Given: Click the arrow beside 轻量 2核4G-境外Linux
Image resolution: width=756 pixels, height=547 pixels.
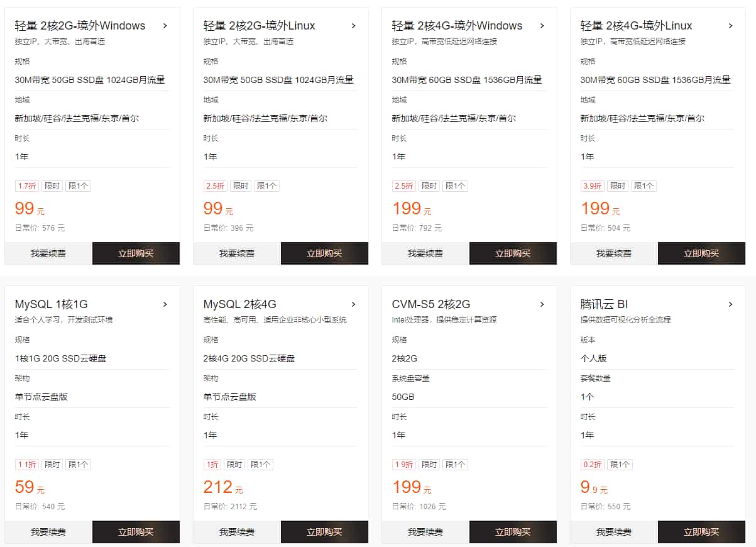Looking at the screenshot, I should click(x=731, y=26).
